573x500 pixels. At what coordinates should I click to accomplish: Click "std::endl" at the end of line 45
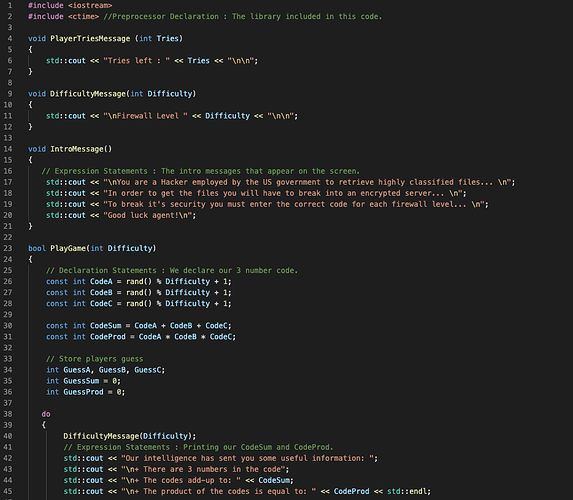[x=407, y=491]
